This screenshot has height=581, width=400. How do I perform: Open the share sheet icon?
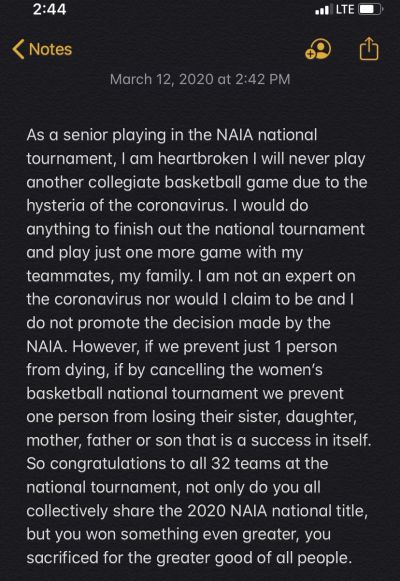(369, 49)
